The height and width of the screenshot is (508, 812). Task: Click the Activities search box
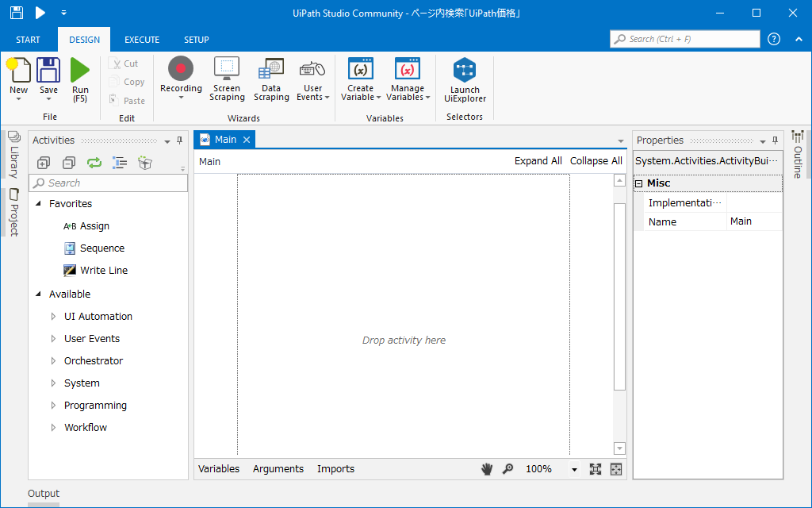[x=108, y=183]
